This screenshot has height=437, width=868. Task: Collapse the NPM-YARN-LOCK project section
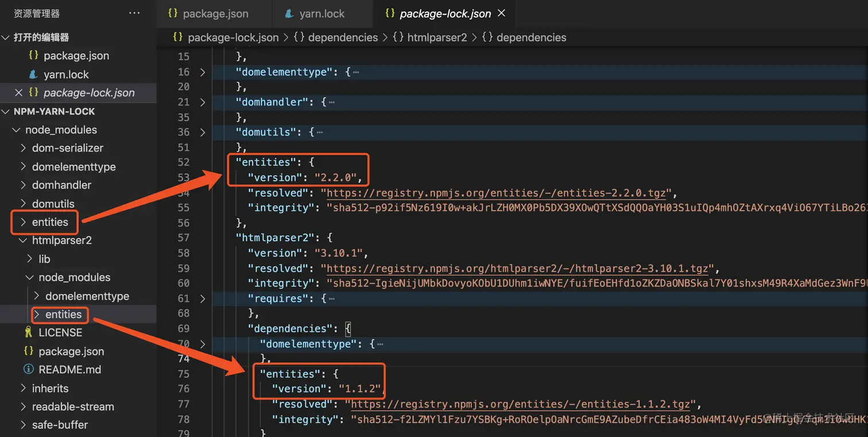click(6, 111)
